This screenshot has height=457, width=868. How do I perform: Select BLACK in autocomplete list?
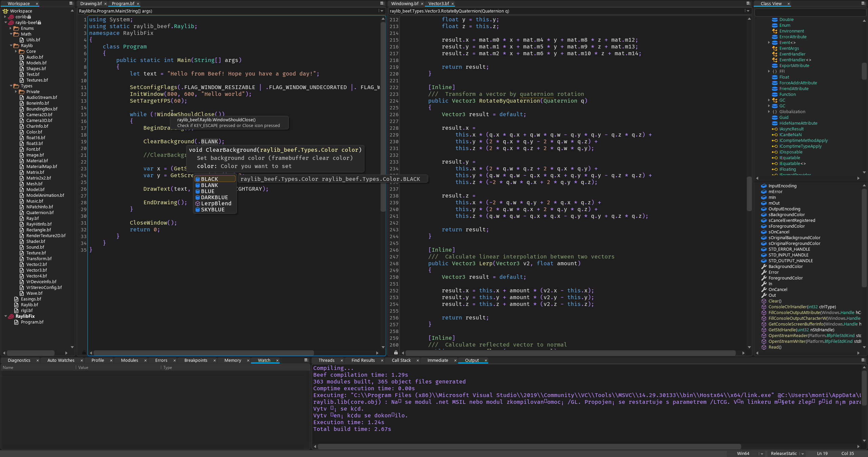(x=215, y=179)
